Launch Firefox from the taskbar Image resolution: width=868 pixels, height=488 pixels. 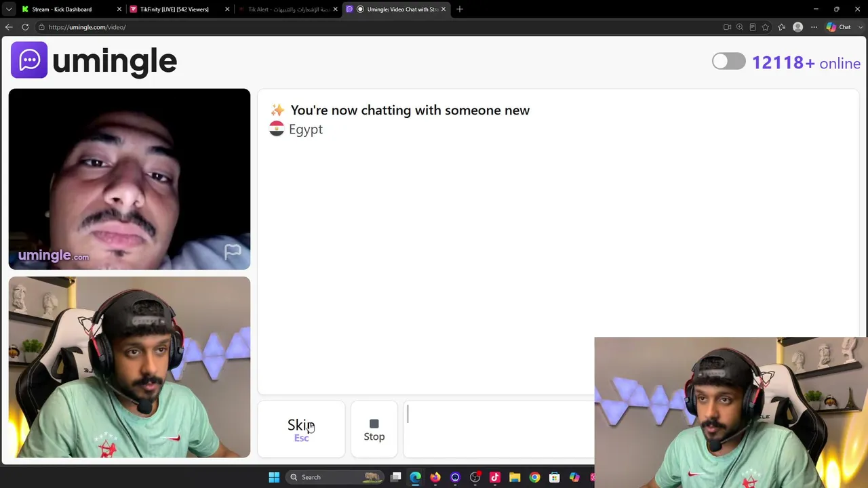point(435,477)
